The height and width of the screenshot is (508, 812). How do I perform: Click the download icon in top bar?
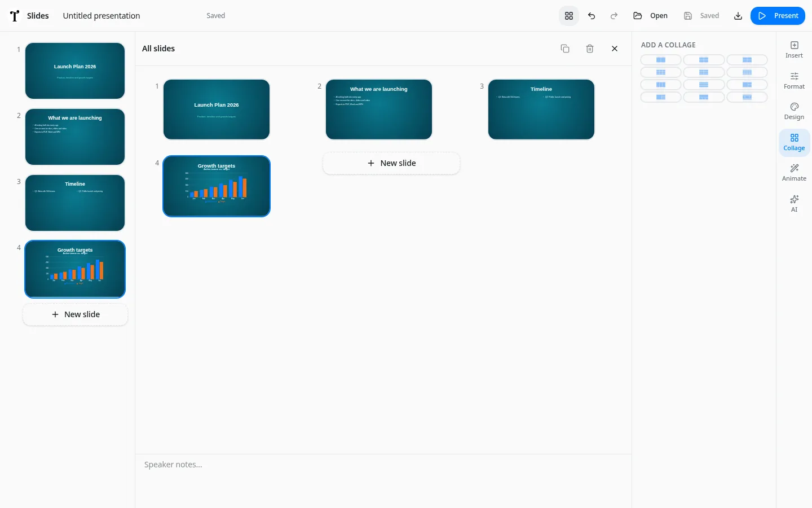[738, 16]
